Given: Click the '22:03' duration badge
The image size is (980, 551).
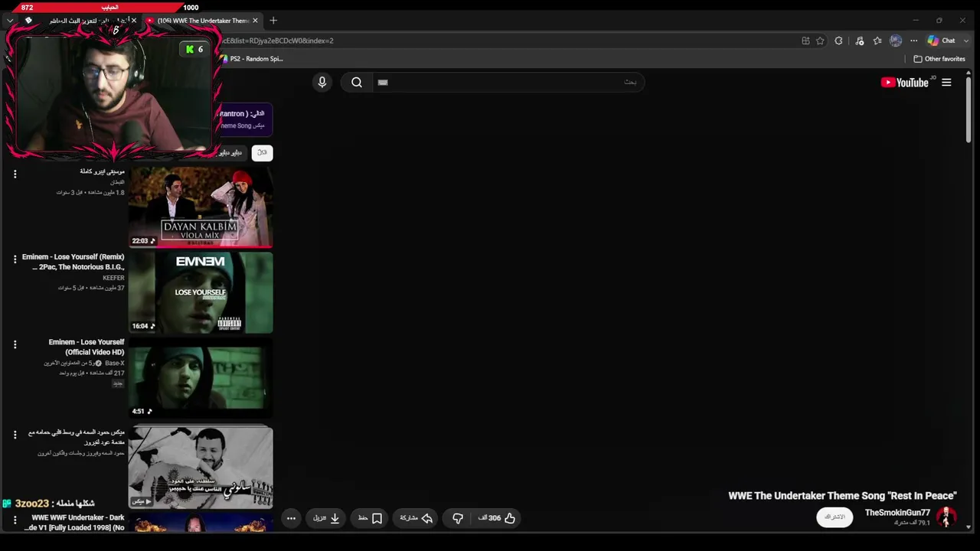Looking at the screenshot, I should [142, 240].
